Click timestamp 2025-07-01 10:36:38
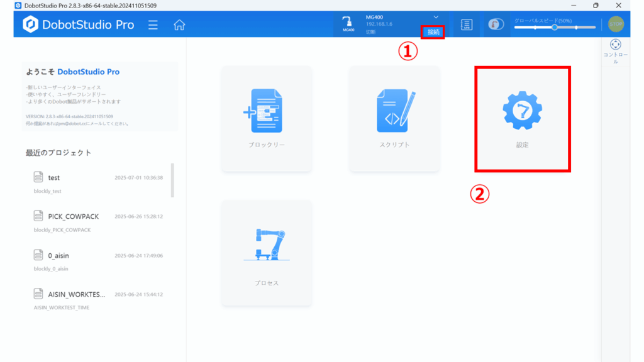Screen dimensions: 644x362 click(139, 178)
